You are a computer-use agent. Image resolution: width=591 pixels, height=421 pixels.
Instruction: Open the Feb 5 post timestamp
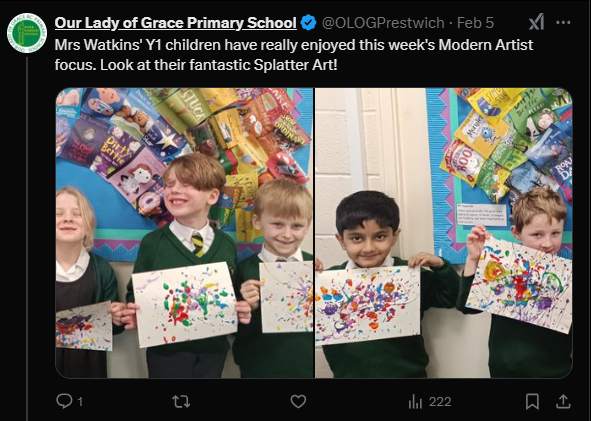click(475, 23)
